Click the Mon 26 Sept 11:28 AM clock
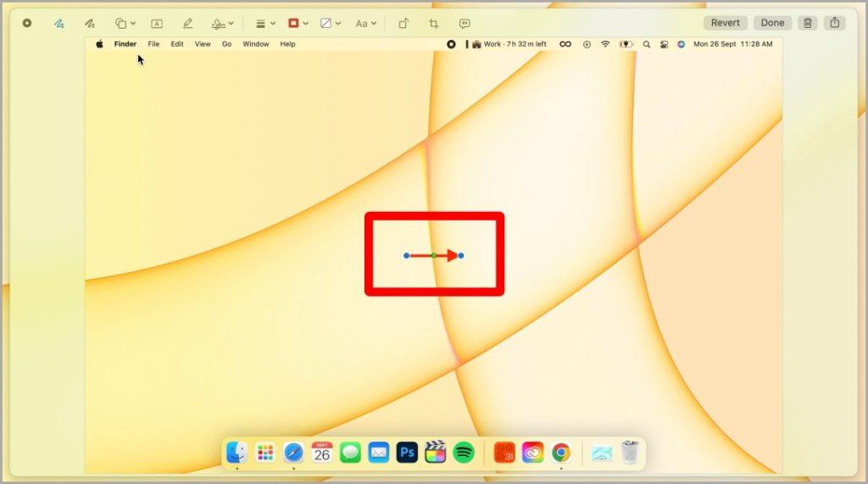 click(733, 44)
